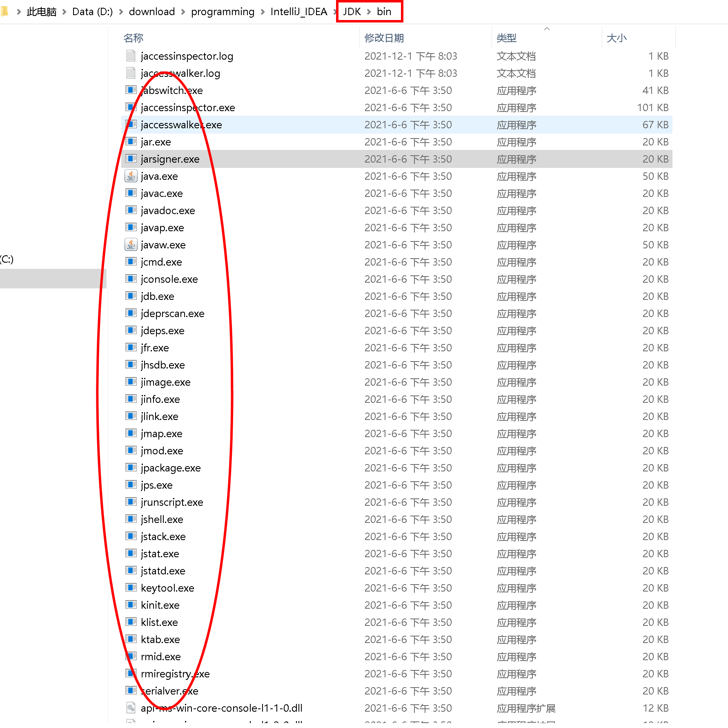
Task: Select the kinit.exe file name
Action: (160, 605)
